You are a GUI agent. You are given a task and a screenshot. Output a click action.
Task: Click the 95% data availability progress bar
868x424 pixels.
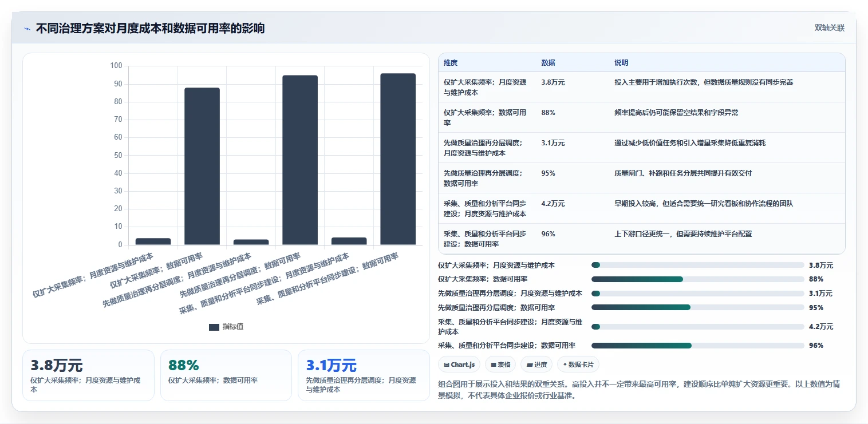point(697,307)
